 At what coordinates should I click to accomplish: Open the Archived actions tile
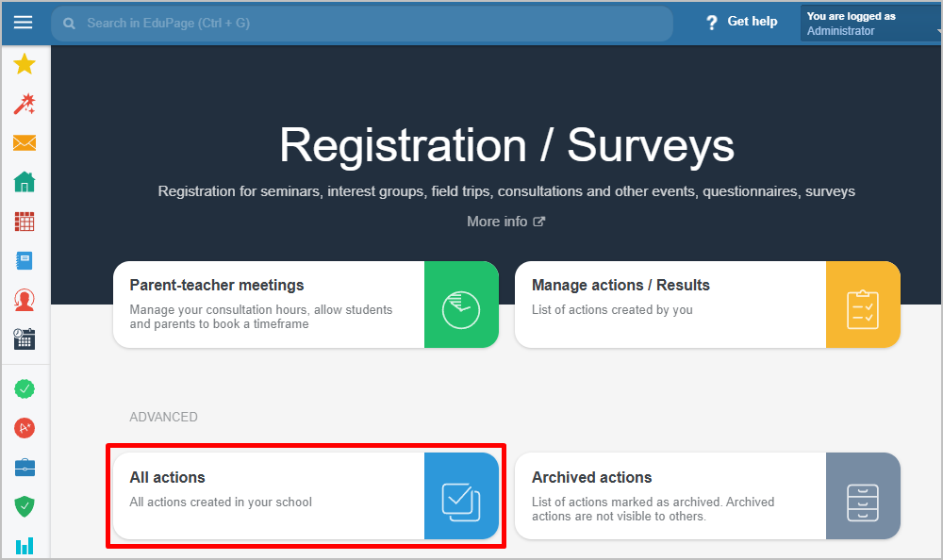coord(707,496)
